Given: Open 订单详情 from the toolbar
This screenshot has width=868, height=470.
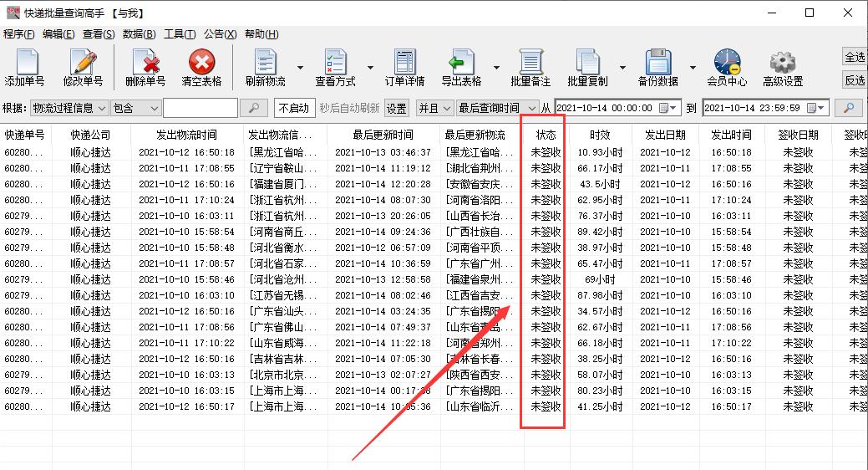Looking at the screenshot, I should 404,62.
